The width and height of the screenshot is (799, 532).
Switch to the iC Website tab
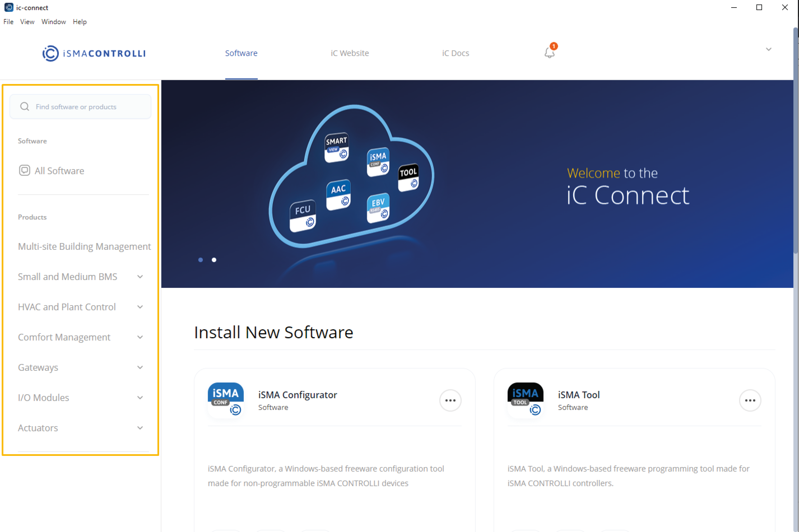pos(350,53)
